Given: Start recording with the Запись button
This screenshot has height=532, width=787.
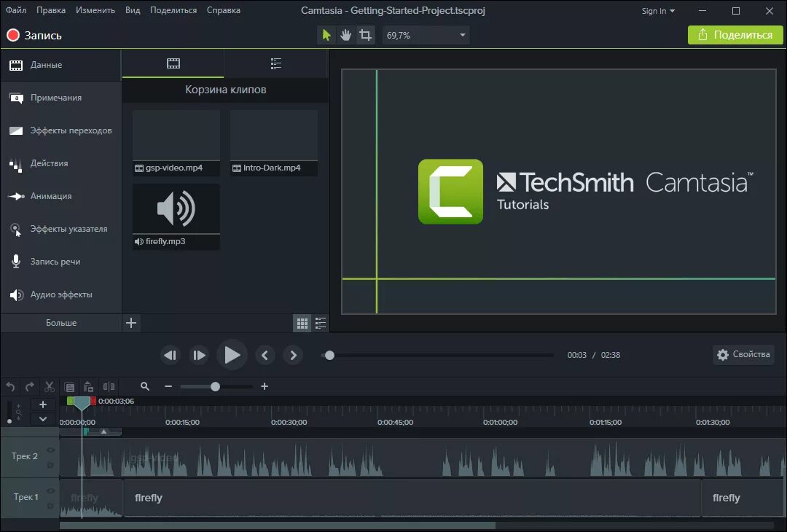Looking at the screenshot, I should point(34,35).
